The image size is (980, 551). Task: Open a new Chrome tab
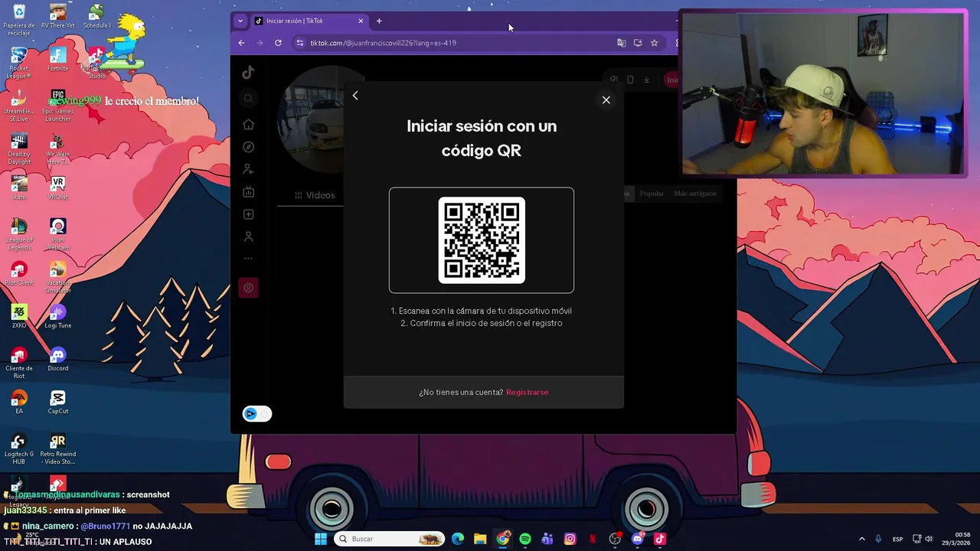click(x=379, y=21)
